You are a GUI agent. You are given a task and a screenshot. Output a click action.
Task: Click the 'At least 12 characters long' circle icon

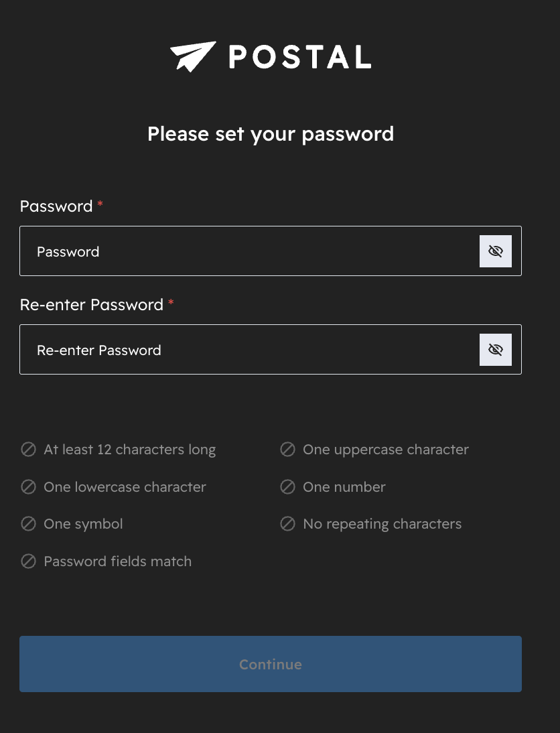[x=29, y=449]
